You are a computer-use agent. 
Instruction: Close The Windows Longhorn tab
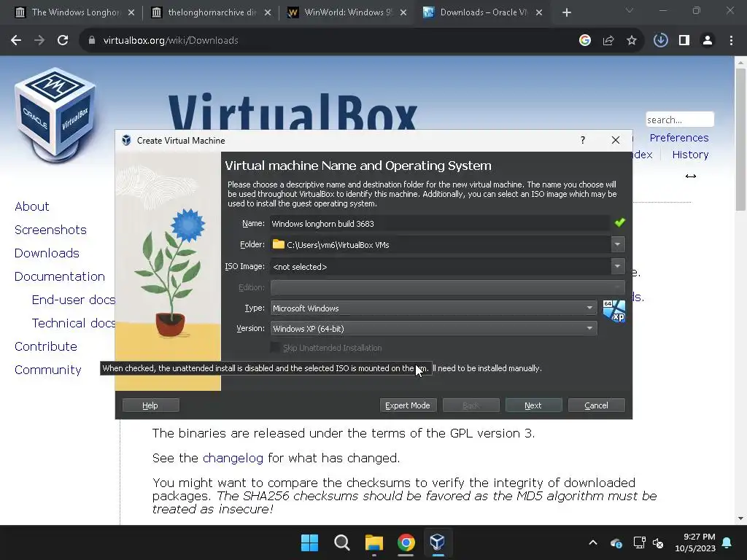[x=131, y=12]
